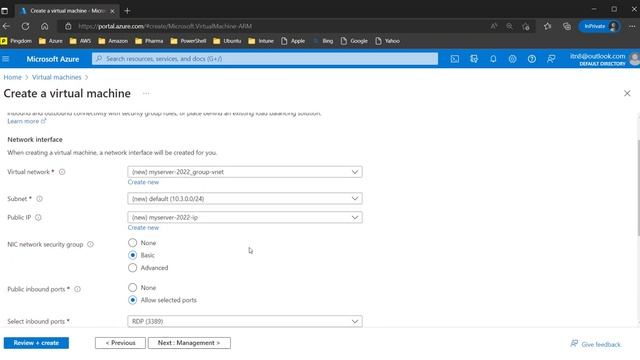Click Create new under Virtual network
The height and width of the screenshot is (360, 640).
143,182
